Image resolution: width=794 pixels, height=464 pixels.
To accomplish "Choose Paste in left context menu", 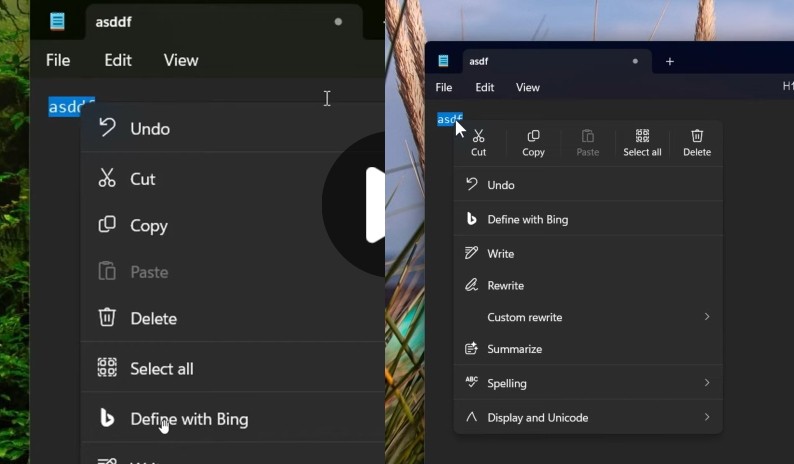I will point(233,272).
